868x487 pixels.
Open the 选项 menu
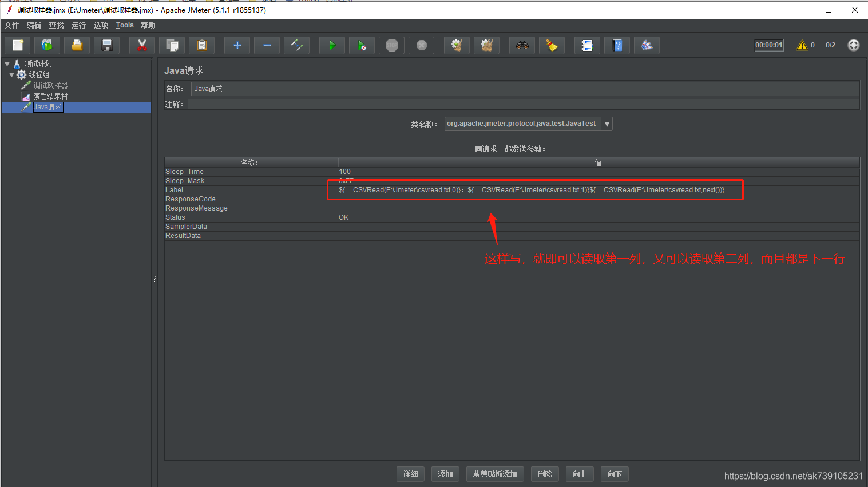tap(101, 25)
